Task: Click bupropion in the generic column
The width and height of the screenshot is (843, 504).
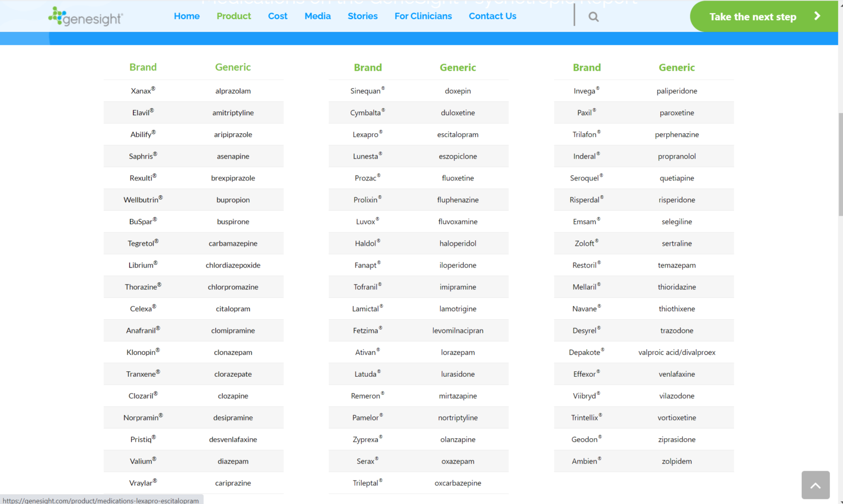Action: (x=233, y=200)
